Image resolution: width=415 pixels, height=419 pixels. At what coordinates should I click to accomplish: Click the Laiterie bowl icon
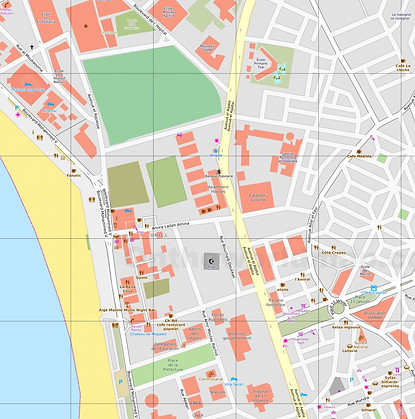point(350,346)
